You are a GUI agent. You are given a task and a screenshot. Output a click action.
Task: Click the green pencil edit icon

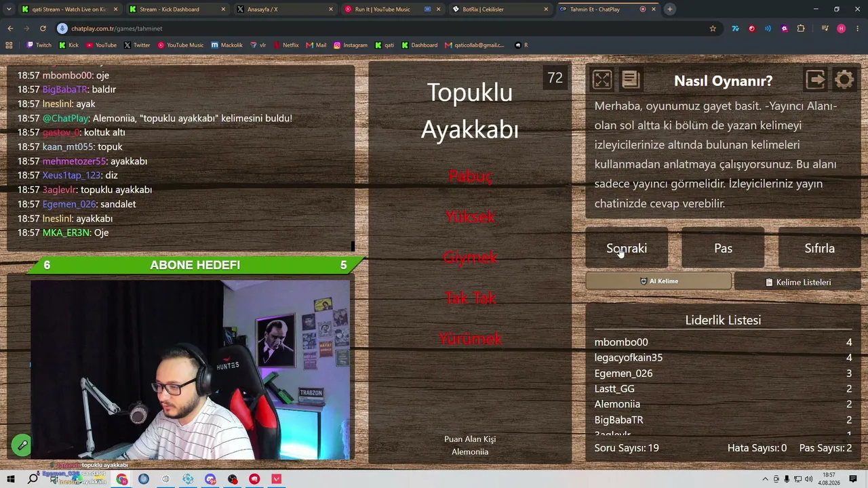pos(22,445)
